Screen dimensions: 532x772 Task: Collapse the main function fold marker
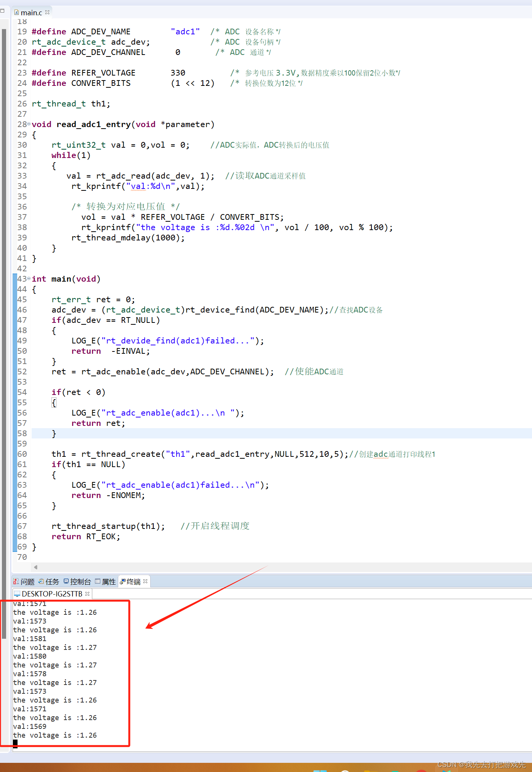(x=29, y=279)
